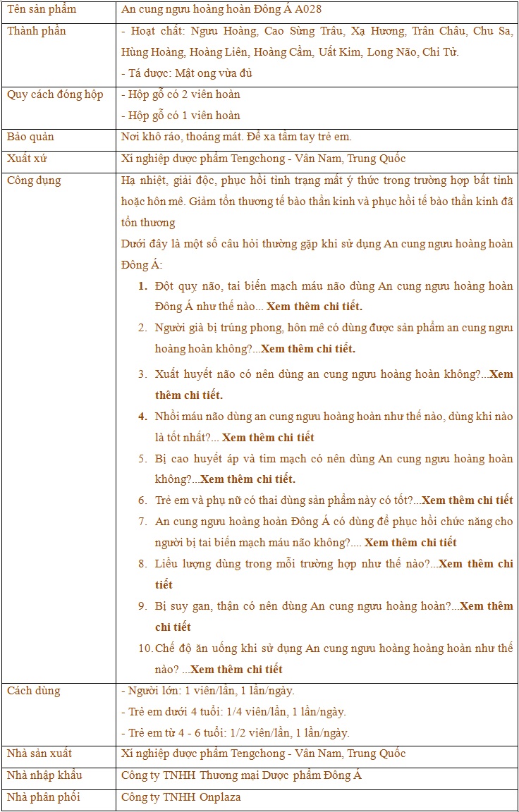Screen dimensions: 519x812
Task: Click the line 'Hộp gỗ có 1 viên hoàn'
Action: click(x=181, y=116)
